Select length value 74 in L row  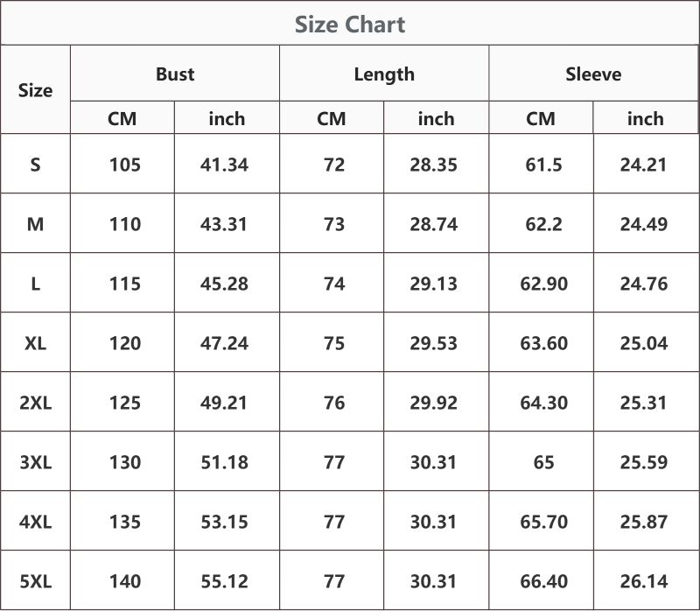tap(334, 284)
